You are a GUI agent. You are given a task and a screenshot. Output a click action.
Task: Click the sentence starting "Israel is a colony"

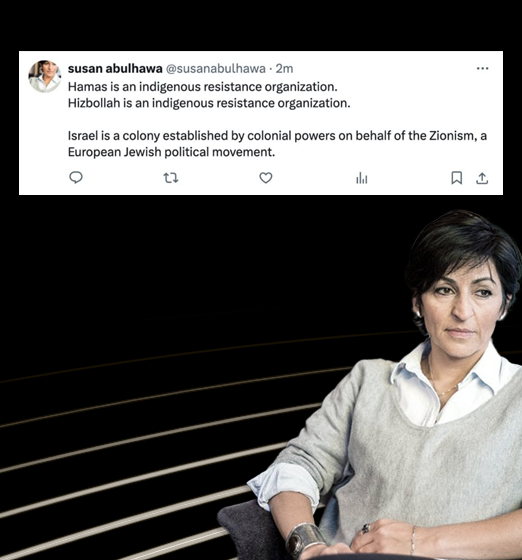[x=277, y=144]
